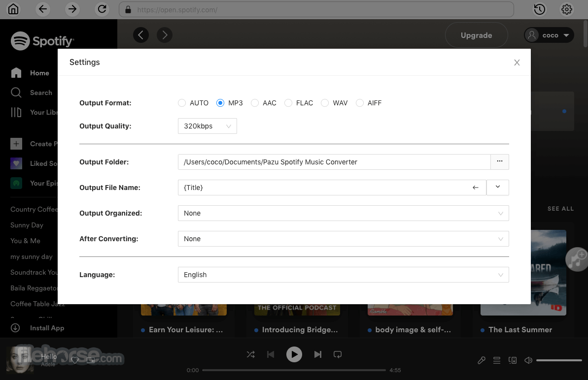The image size is (588, 380).
Task: Open the my sunny day playlist
Action: pyautogui.click(x=32, y=256)
